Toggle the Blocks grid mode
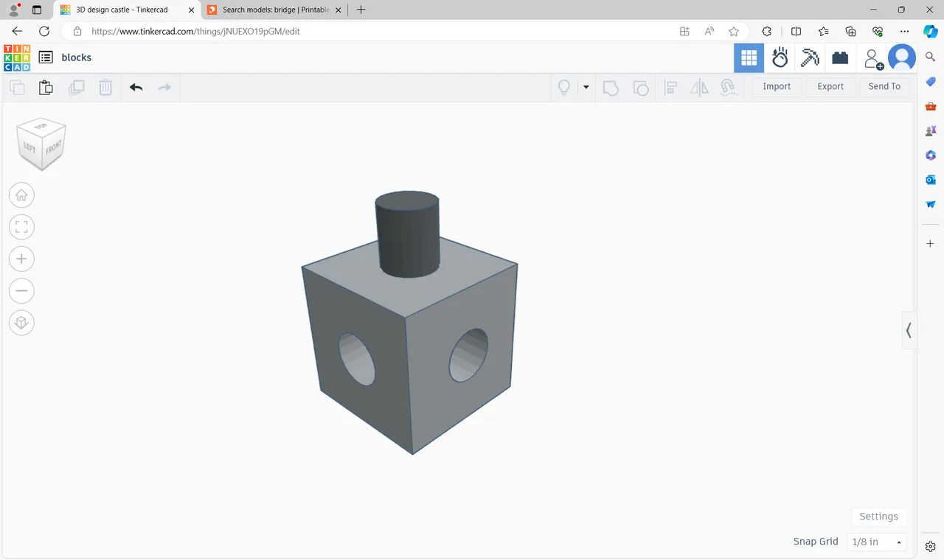Viewport: 944px width, 560px height. point(749,57)
